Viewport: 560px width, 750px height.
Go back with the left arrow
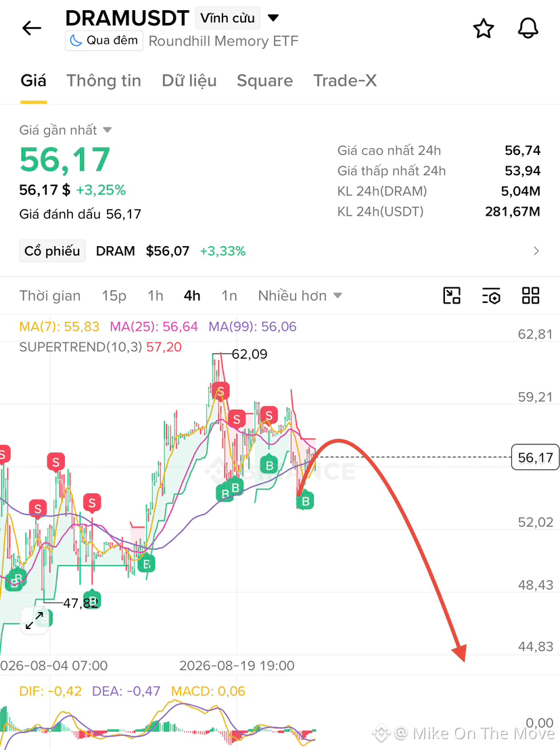[x=32, y=28]
